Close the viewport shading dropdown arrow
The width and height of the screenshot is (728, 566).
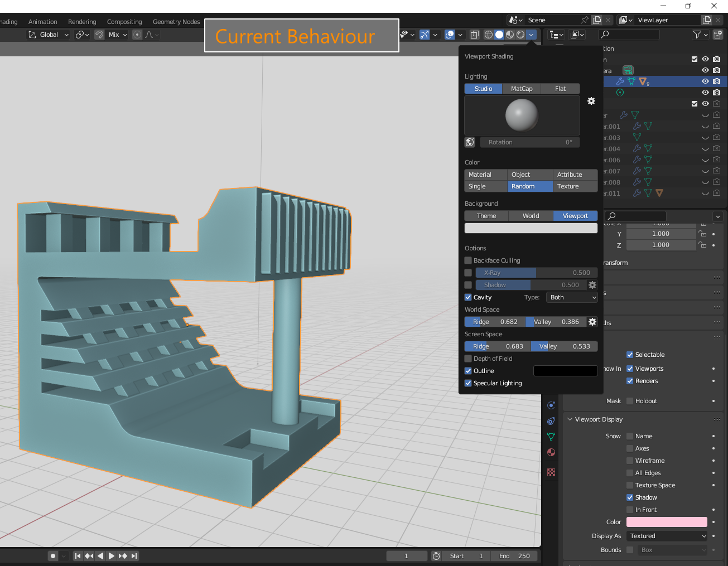(x=531, y=35)
